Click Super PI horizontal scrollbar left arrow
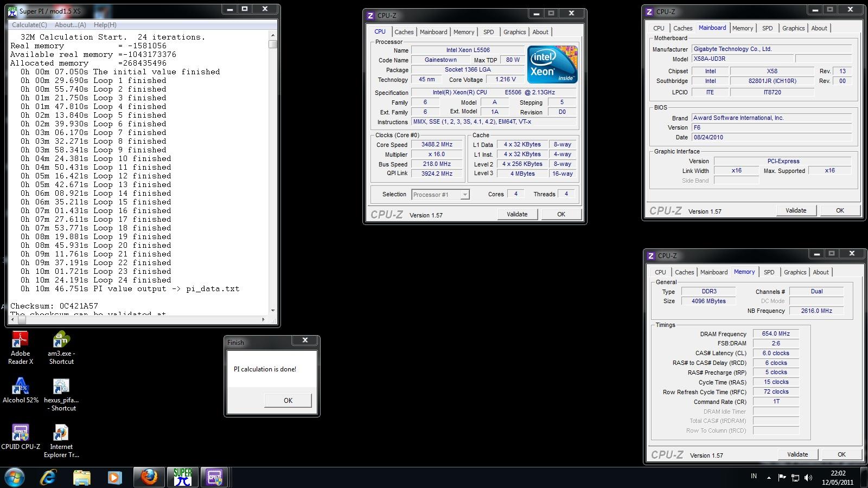 point(13,319)
